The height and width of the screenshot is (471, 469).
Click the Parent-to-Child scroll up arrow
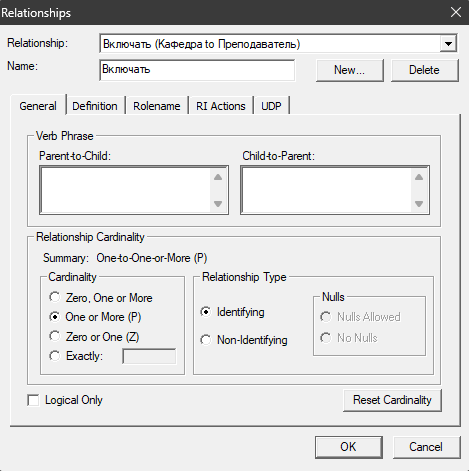pos(218,177)
